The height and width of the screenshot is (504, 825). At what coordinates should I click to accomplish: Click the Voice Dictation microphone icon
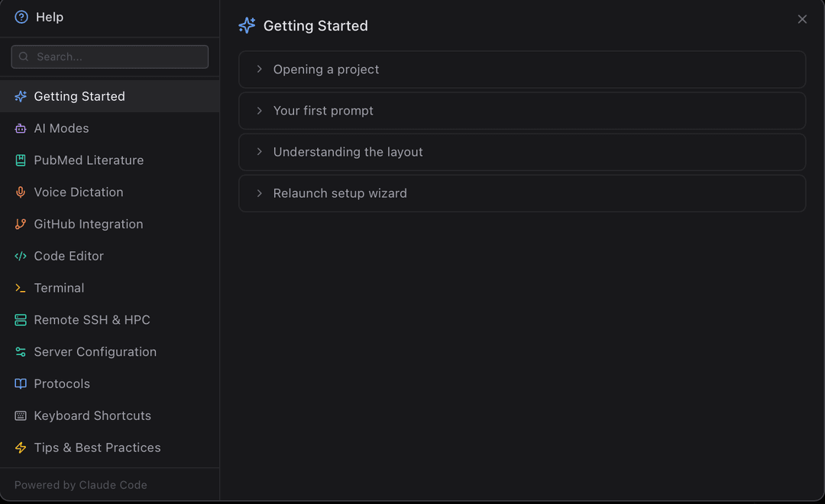(21, 192)
